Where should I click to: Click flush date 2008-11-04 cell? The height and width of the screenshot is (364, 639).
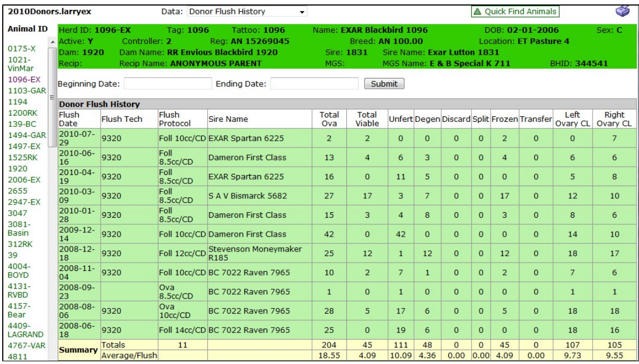(x=78, y=273)
